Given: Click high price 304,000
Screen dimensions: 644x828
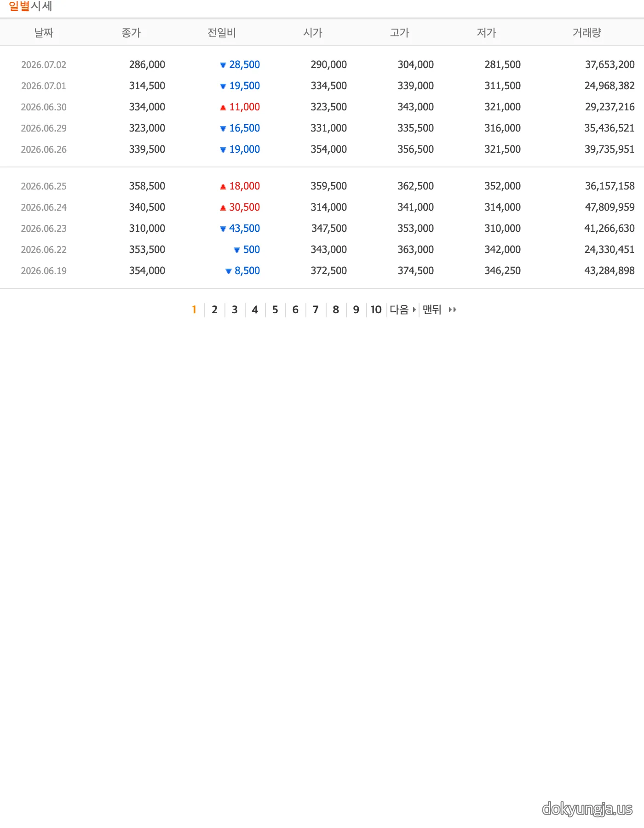Looking at the screenshot, I should 416,65.
